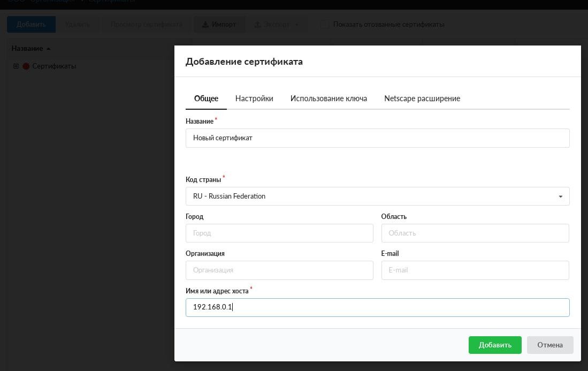Click the Город input field
The height and width of the screenshot is (371, 588).
[x=279, y=233]
